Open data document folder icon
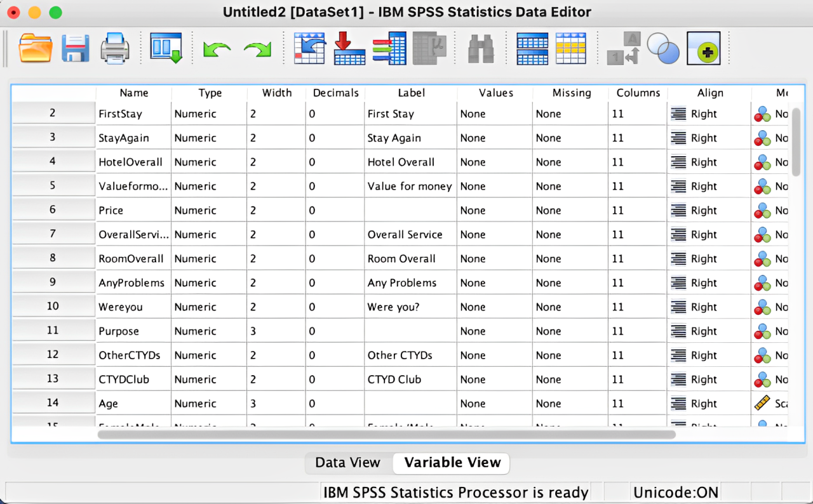The width and height of the screenshot is (813, 504). point(36,48)
